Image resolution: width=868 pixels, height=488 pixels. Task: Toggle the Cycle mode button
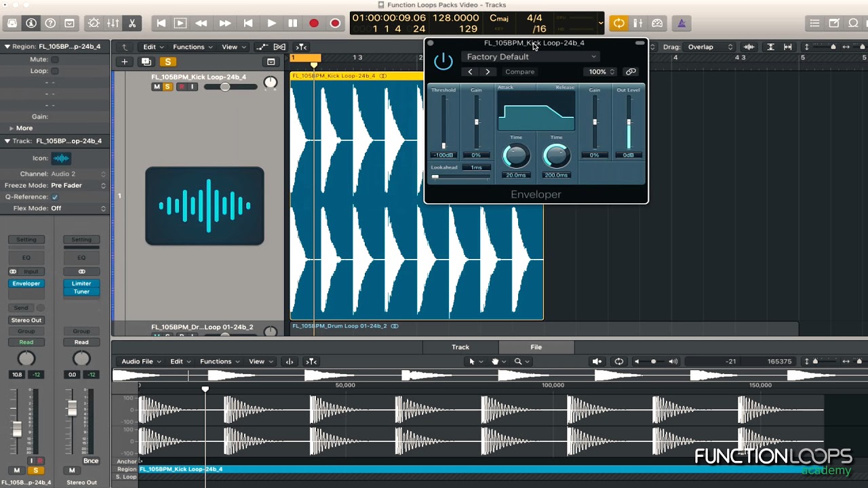click(x=619, y=23)
